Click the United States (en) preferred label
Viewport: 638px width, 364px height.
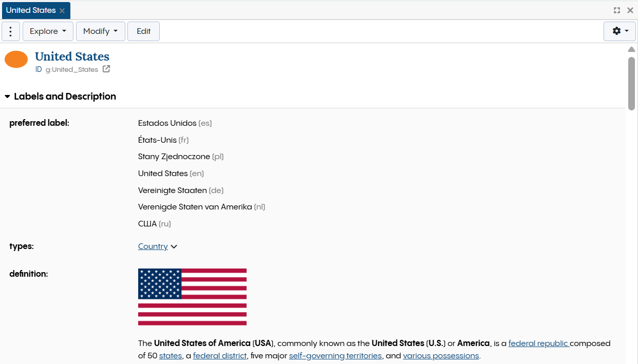(x=171, y=174)
